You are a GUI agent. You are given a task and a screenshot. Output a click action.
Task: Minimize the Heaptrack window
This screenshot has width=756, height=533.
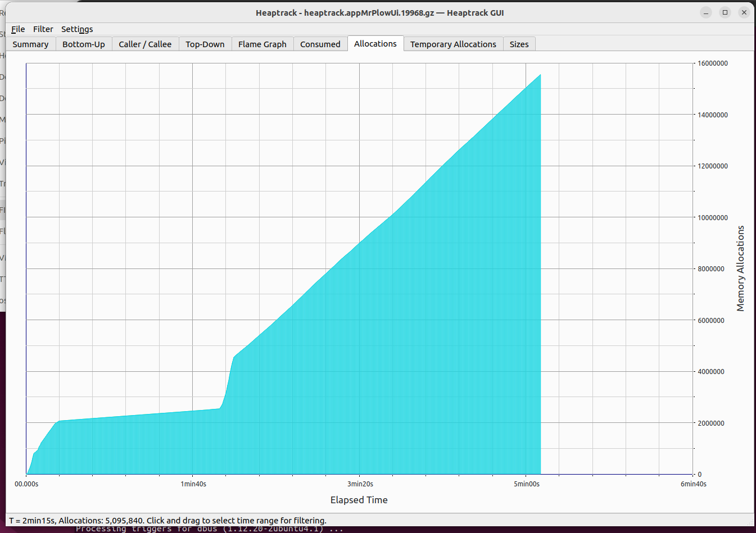(x=707, y=12)
